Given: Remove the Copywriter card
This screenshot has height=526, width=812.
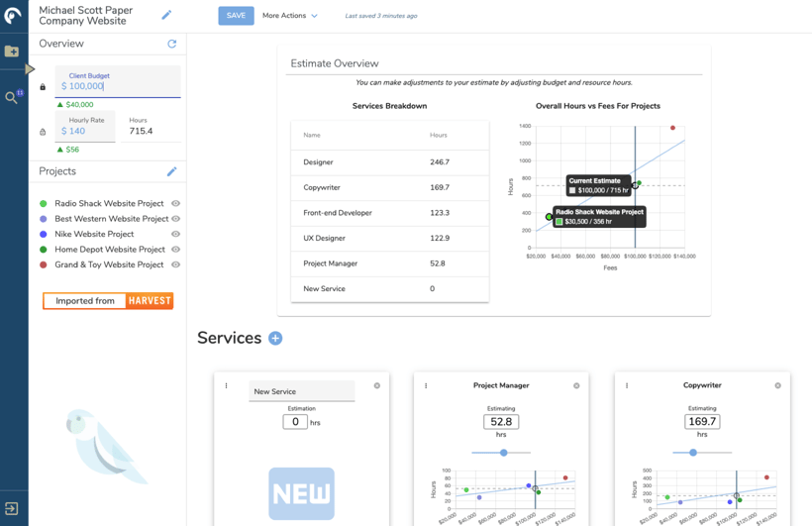Looking at the screenshot, I should [x=777, y=385].
